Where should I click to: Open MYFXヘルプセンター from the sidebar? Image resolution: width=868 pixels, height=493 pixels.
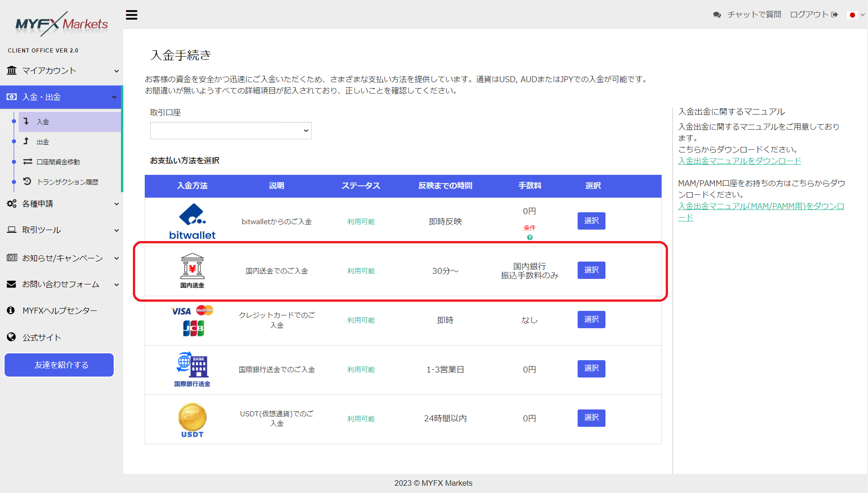coord(59,310)
